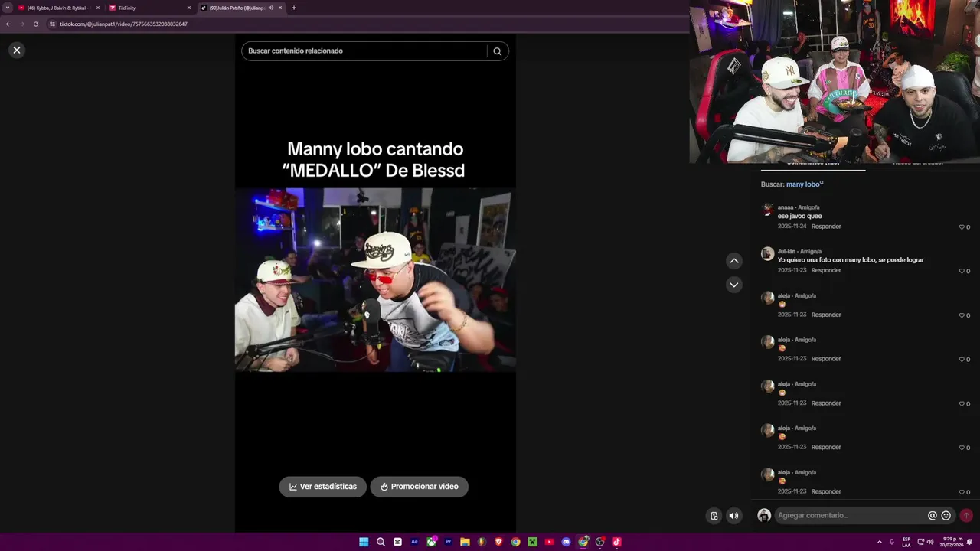Open the clock showing 9:29 p. m.
The width and height of the screenshot is (980, 551).
(x=952, y=542)
